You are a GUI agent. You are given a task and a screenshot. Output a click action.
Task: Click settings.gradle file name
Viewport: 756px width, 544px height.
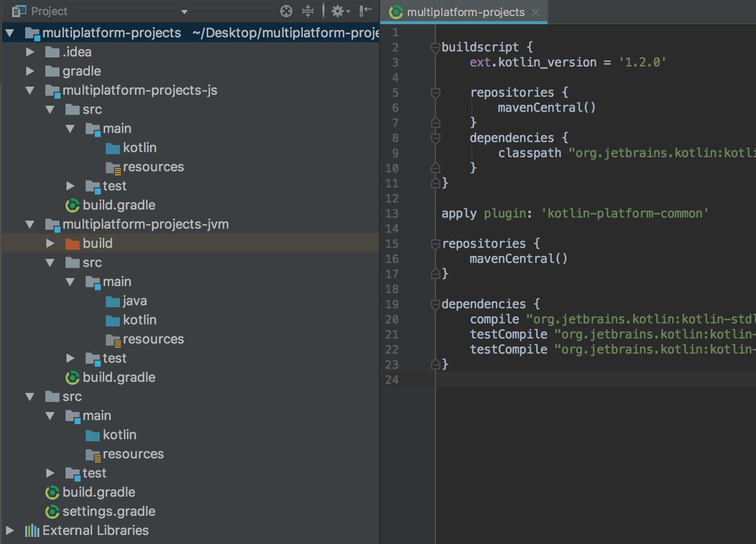109,511
